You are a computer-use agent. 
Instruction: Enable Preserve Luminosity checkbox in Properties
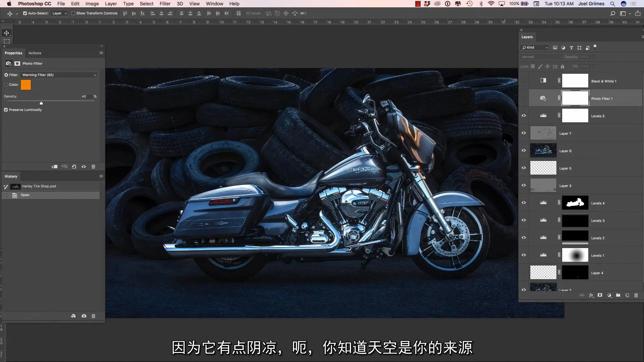pyautogui.click(x=6, y=110)
